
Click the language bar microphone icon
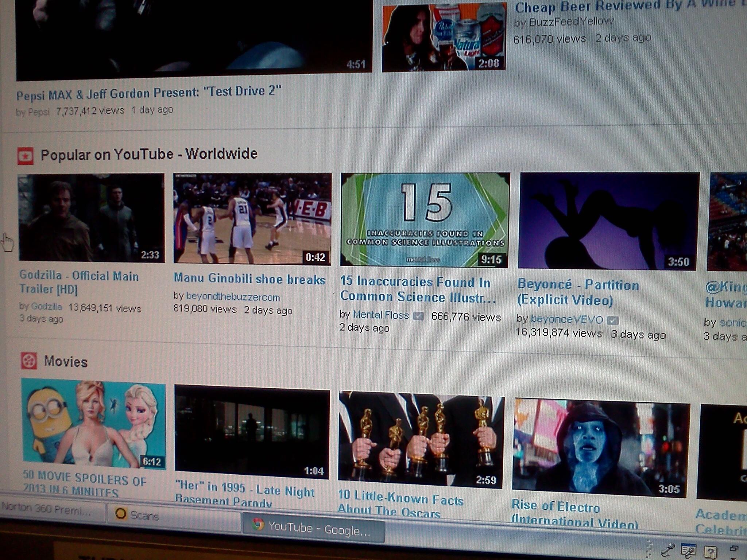point(667,550)
